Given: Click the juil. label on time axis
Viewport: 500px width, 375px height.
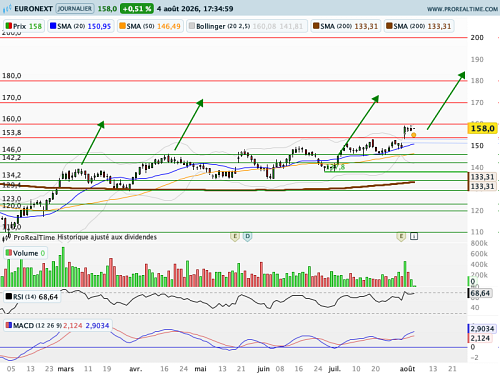Looking at the screenshot, I should tap(334, 369).
